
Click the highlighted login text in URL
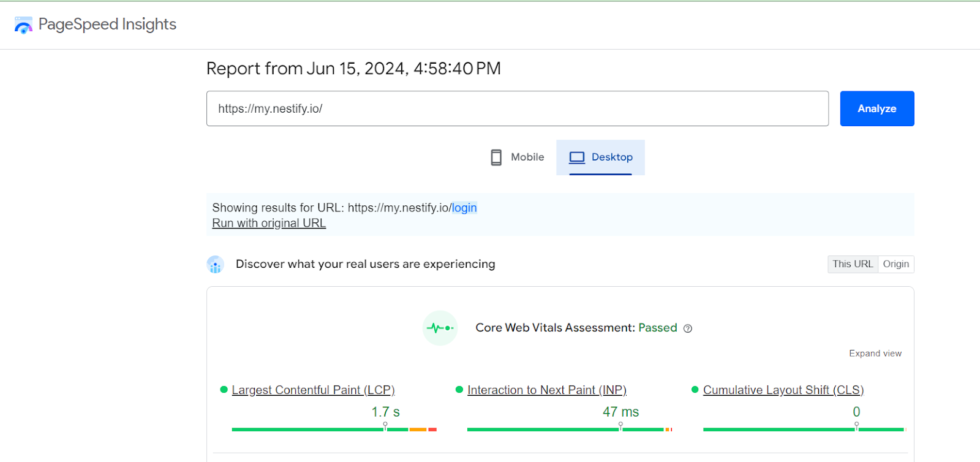tap(464, 208)
